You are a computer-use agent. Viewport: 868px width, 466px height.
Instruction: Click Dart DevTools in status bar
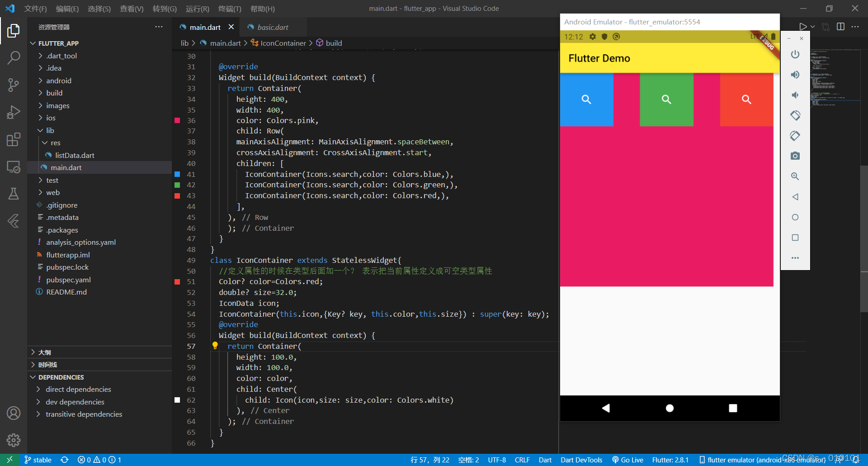click(581, 460)
